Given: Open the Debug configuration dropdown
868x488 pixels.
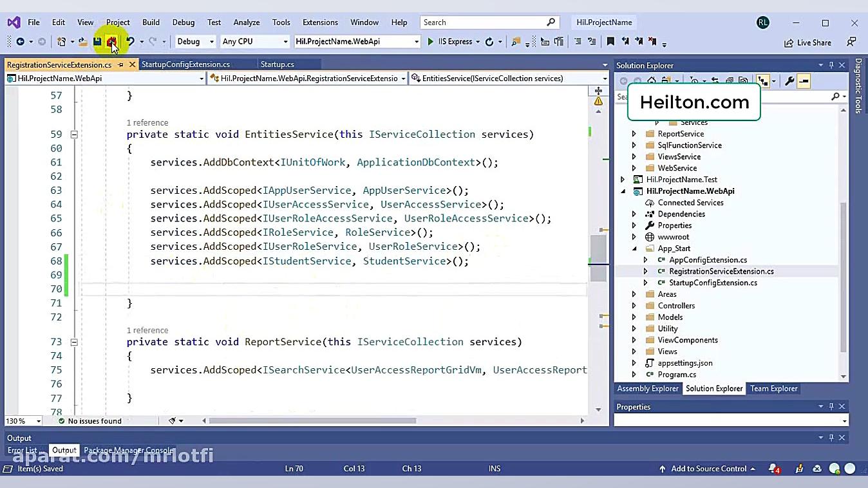Looking at the screenshot, I should 195,42.
